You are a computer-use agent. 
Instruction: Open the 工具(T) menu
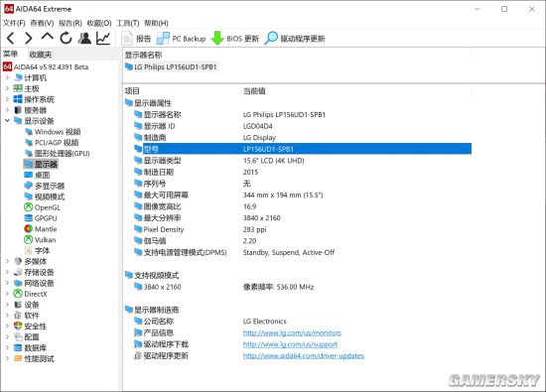click(x=128, y=23)
